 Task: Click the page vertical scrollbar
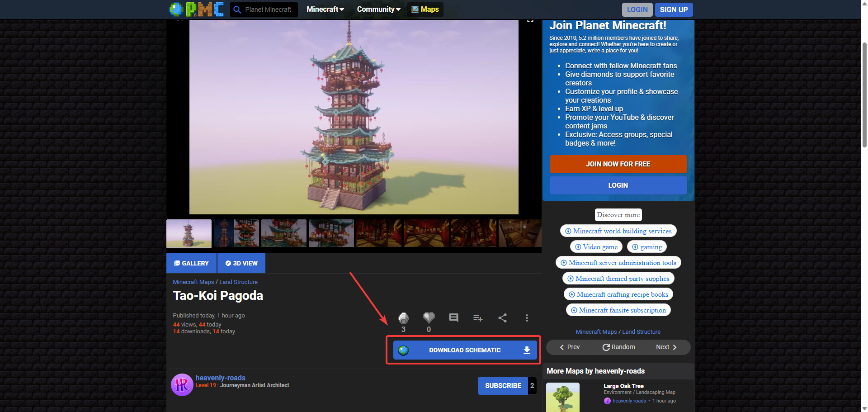point(864,95)
